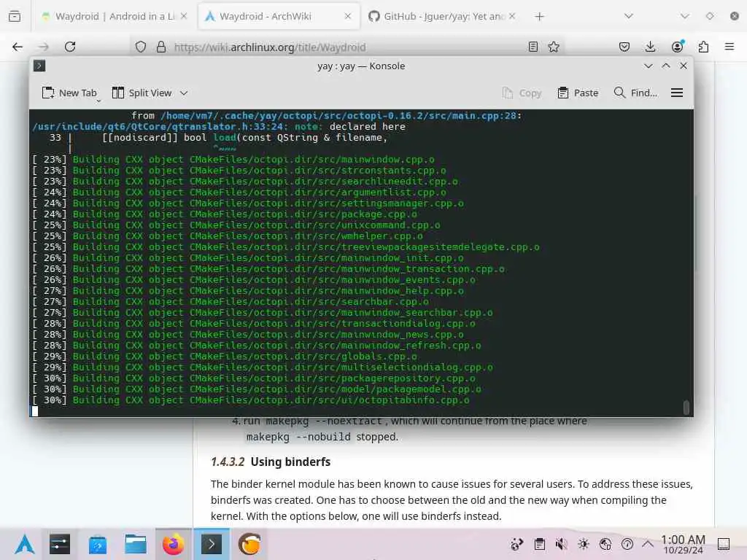This screenshot has height=560, width=747.
Task: Close the GitHub Jguer/yay tab
Action: coord(512,16)
